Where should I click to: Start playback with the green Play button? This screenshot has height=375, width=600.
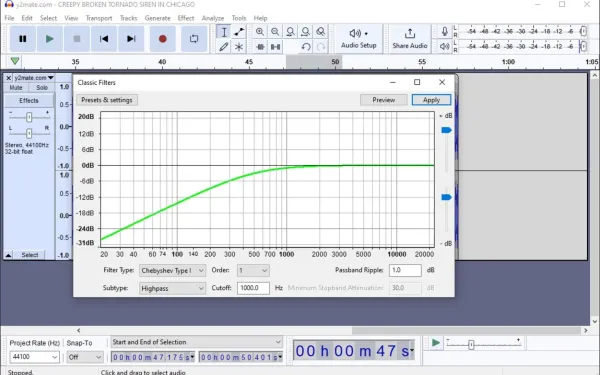tap(49, 39)
